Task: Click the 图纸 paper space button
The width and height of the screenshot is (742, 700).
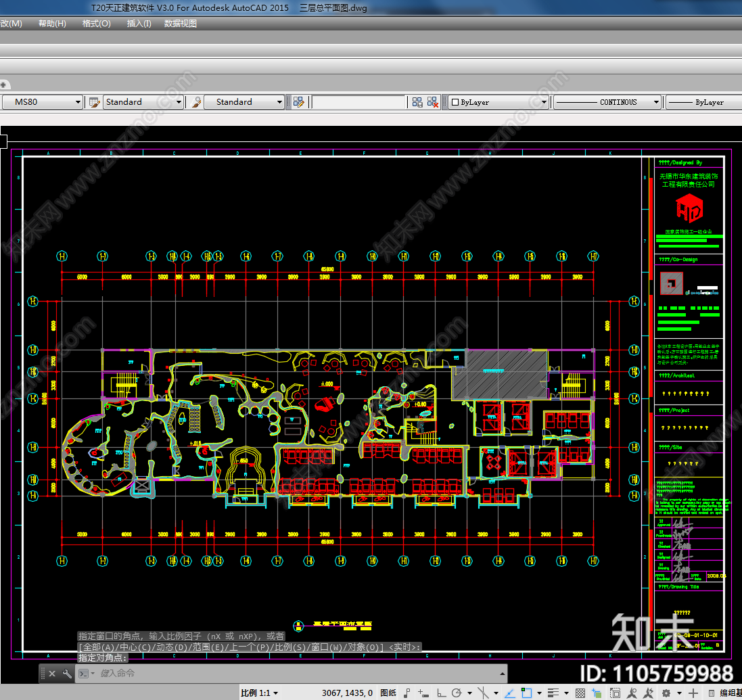Action: 388,693
